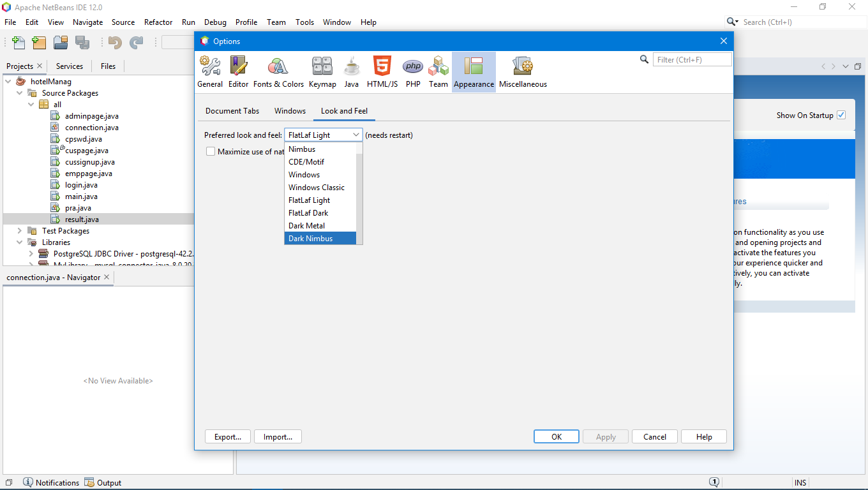Click the Cancel button in Options

(655, 437)
